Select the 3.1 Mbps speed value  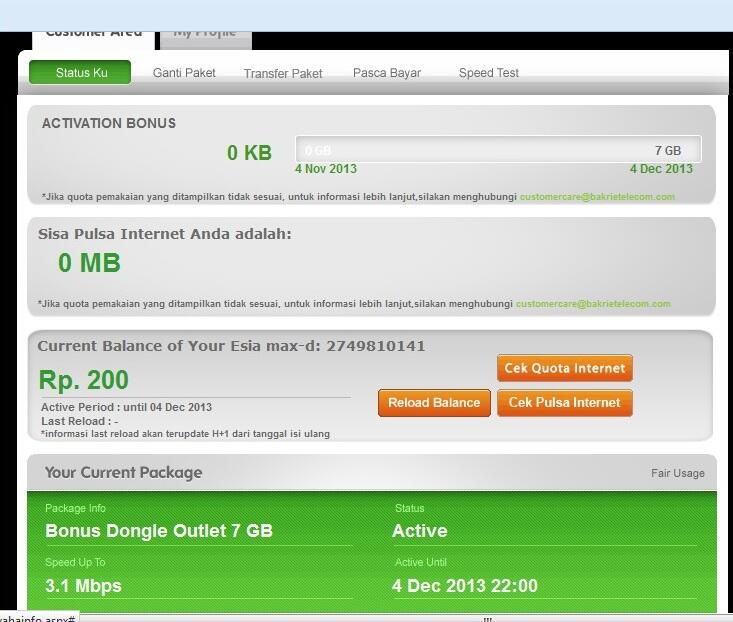[83, 586]
